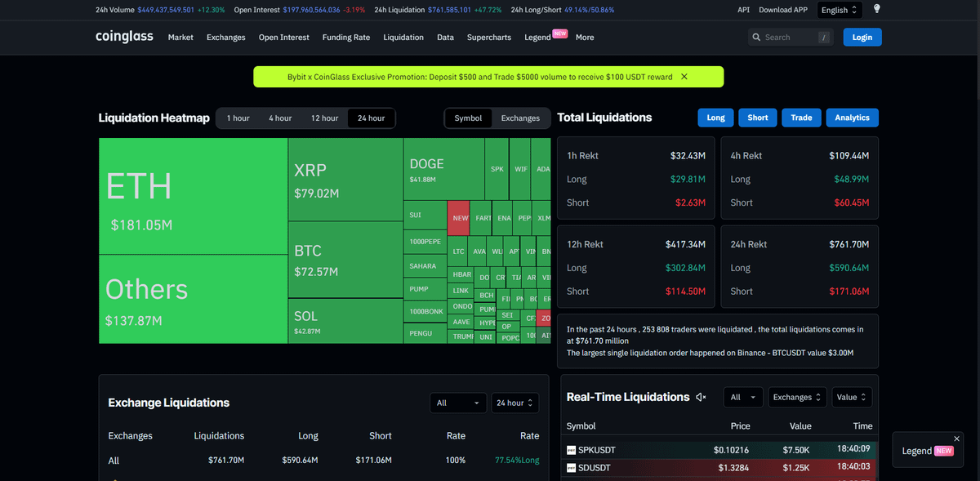This screenshot has height=481, width=980.
Task: Open the Exchanges dropdown in Real-Time Liquidations
Action: [796, 397]
